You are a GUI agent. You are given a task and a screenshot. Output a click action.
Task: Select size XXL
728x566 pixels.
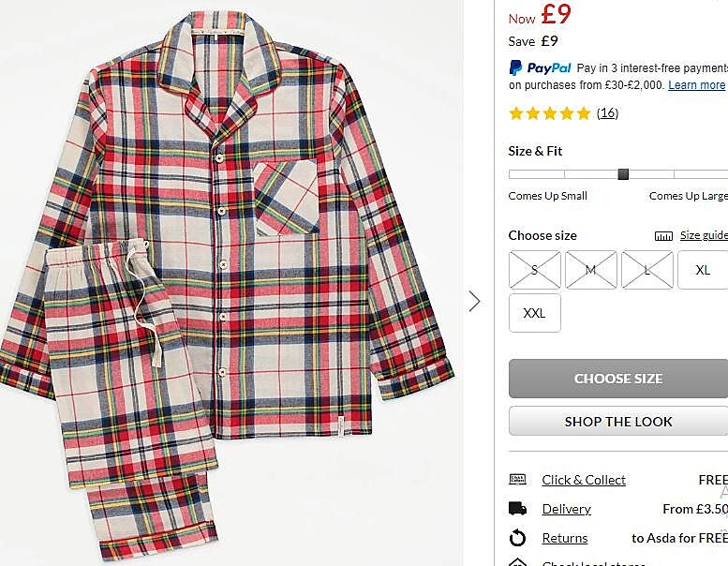tap(534, 313)
